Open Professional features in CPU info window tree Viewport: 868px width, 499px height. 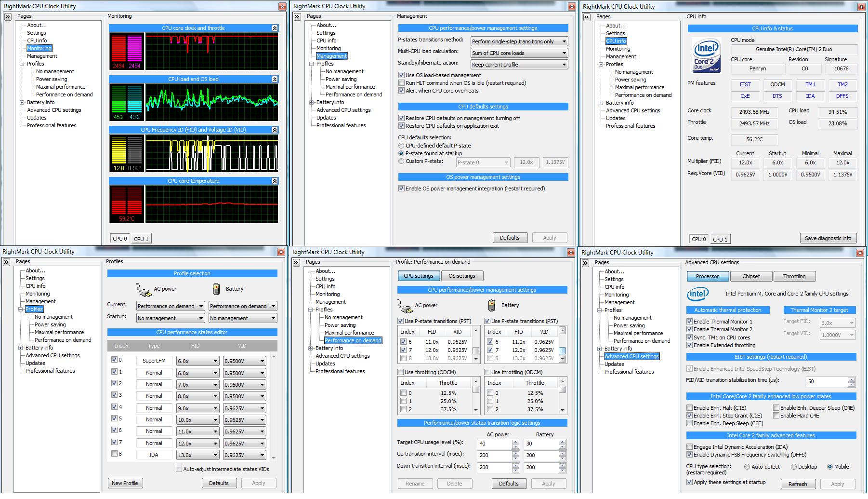[x=631, y=126]
